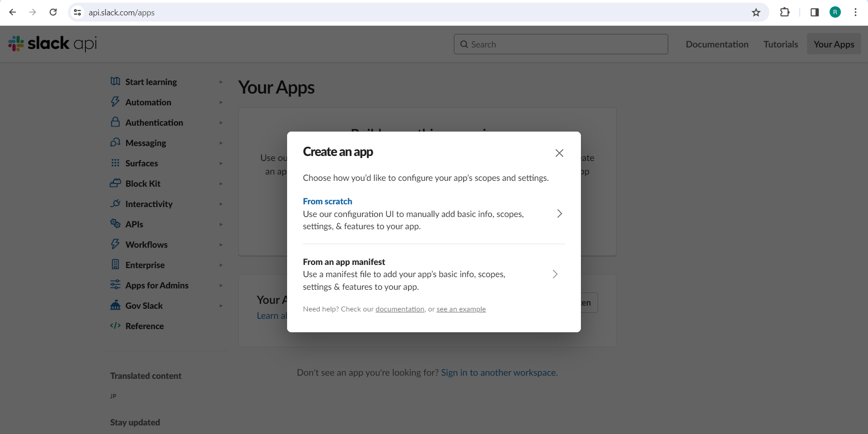Expand the Automation sidebar section
The width and height of the screenshot is (868, 434).
[x=221, y=102]
